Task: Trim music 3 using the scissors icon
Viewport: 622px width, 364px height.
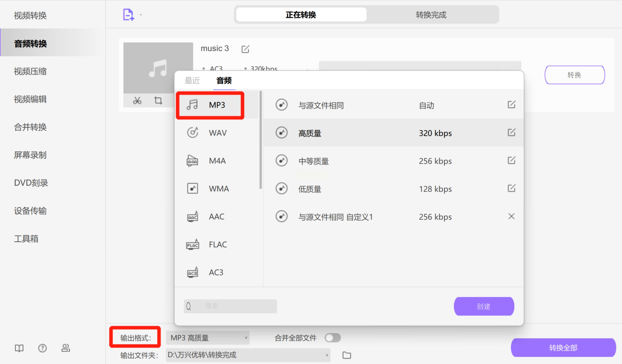Action: pos(137,100)
